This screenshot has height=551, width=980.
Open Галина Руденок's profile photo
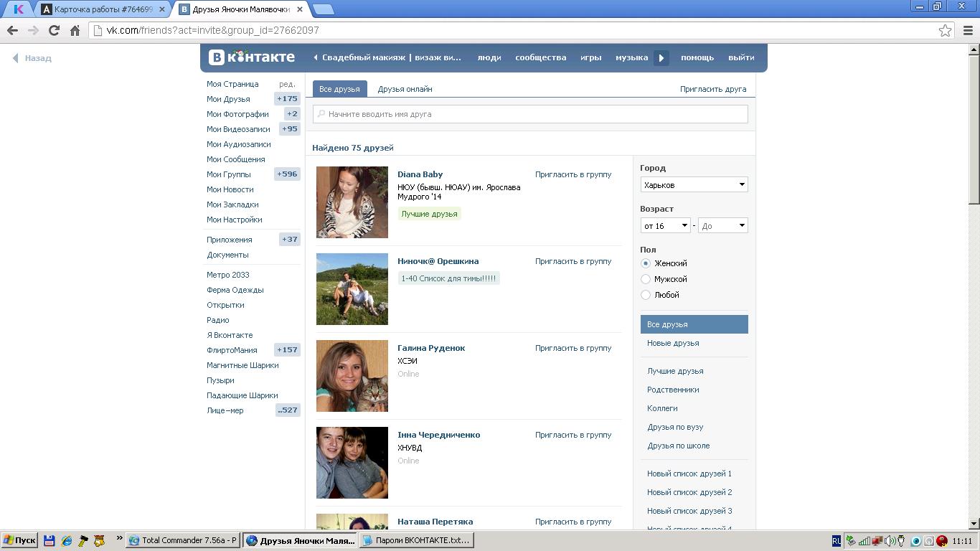click(x=352, y=376)
